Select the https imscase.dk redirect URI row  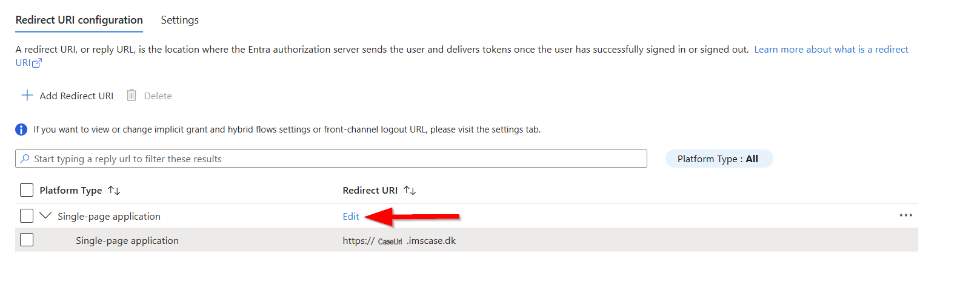coord(467,240)
